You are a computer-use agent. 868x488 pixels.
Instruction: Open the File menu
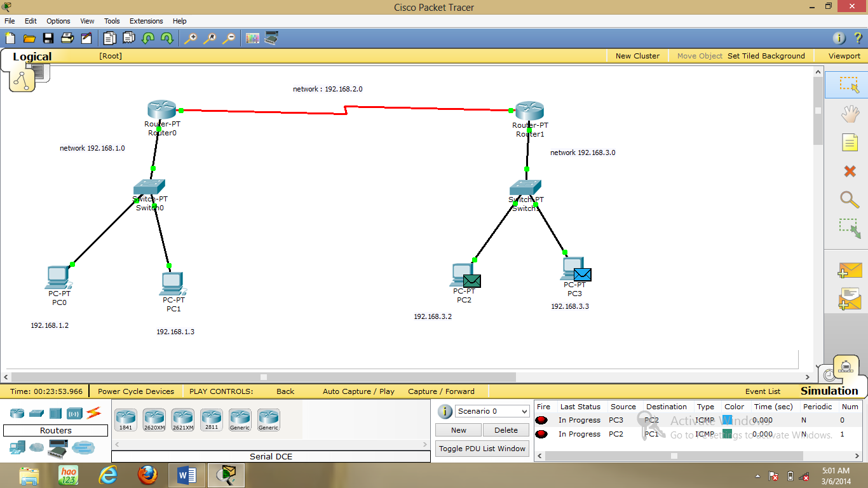pos(10,21)
